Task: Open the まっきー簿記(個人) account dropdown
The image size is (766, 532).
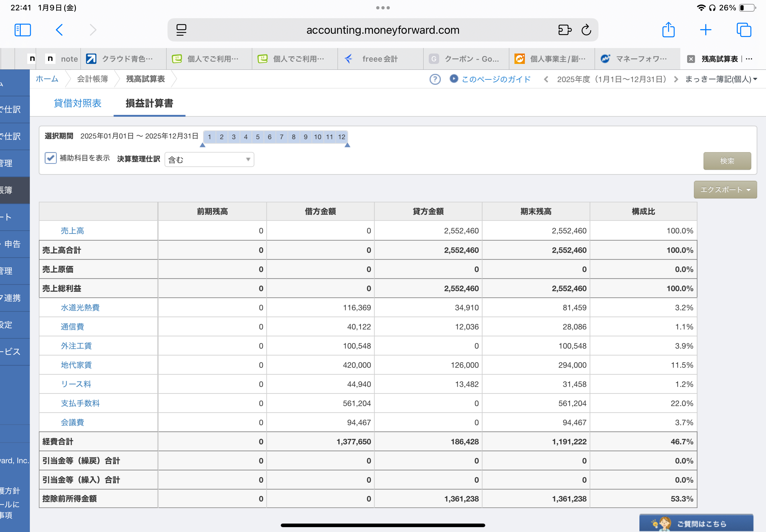Action: tap(721, 79)
